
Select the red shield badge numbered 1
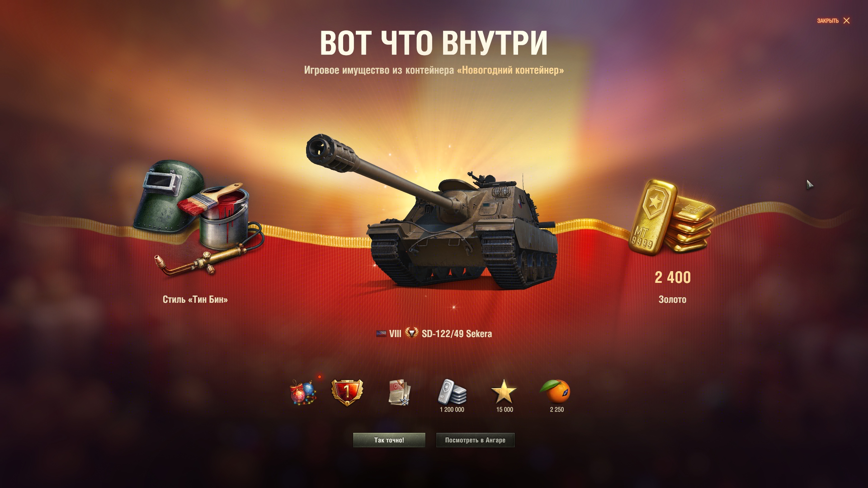[x=347, y=392]
